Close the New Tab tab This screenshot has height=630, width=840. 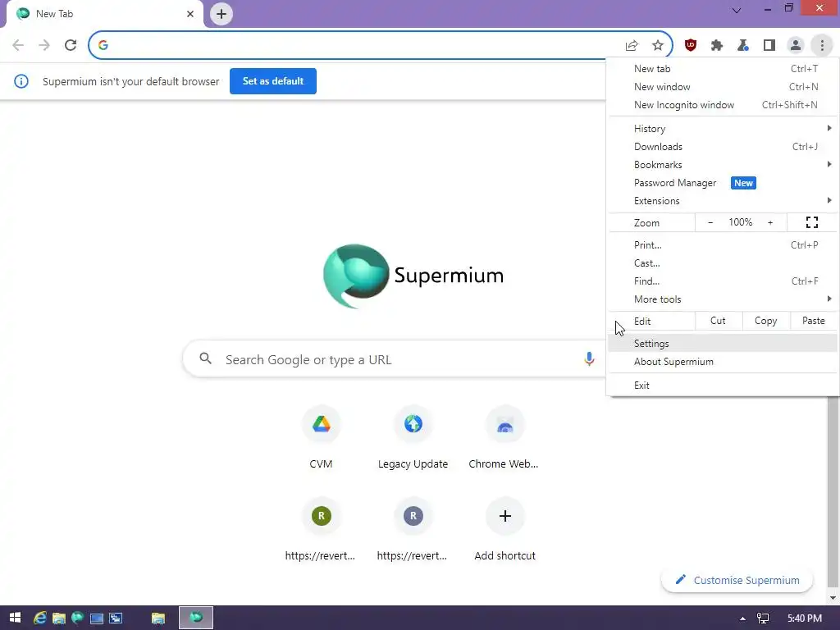[190, 14]
